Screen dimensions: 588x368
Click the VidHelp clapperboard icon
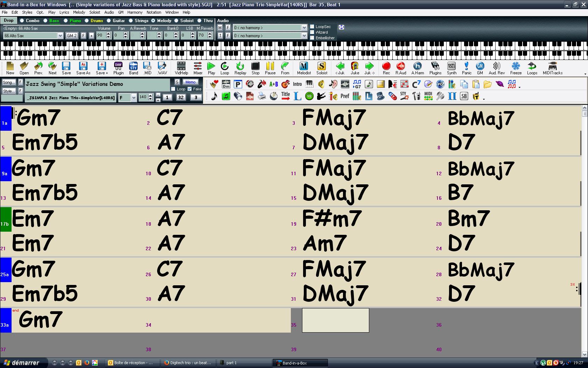181,68
